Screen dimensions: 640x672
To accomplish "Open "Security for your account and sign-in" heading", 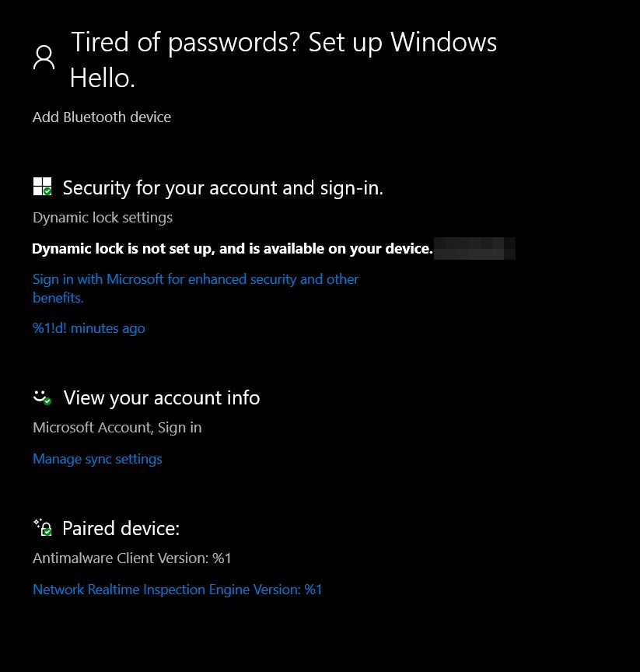I will point(223,187).
